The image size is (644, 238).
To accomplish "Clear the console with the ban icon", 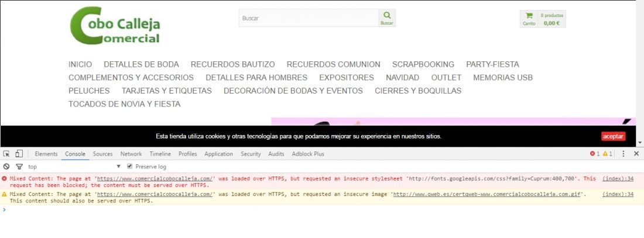I will click(6, 167).
